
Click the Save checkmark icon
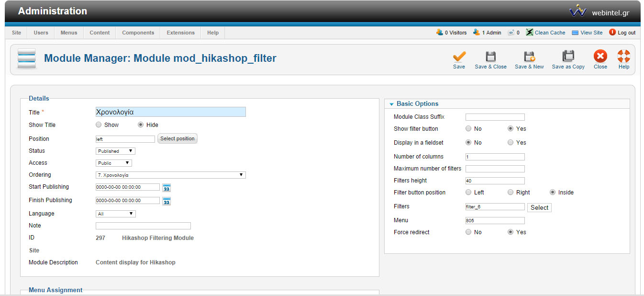tap(459, 57)
